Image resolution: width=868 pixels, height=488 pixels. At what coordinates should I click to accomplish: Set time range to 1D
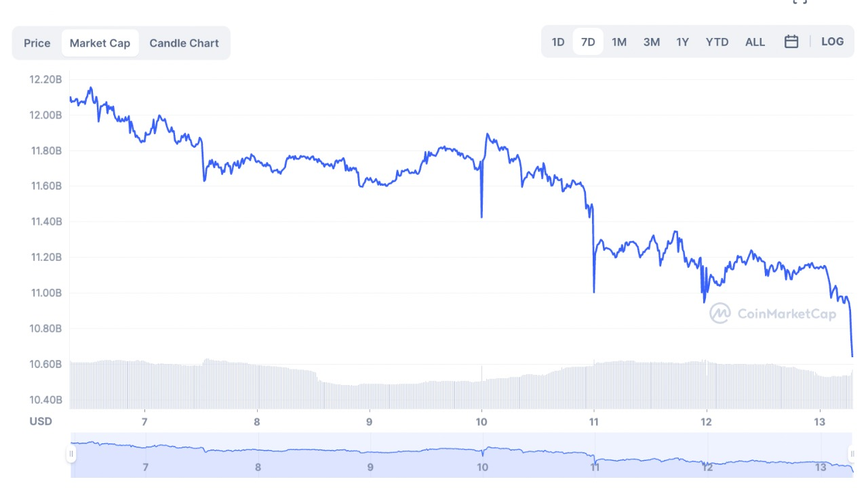[558, 42]
